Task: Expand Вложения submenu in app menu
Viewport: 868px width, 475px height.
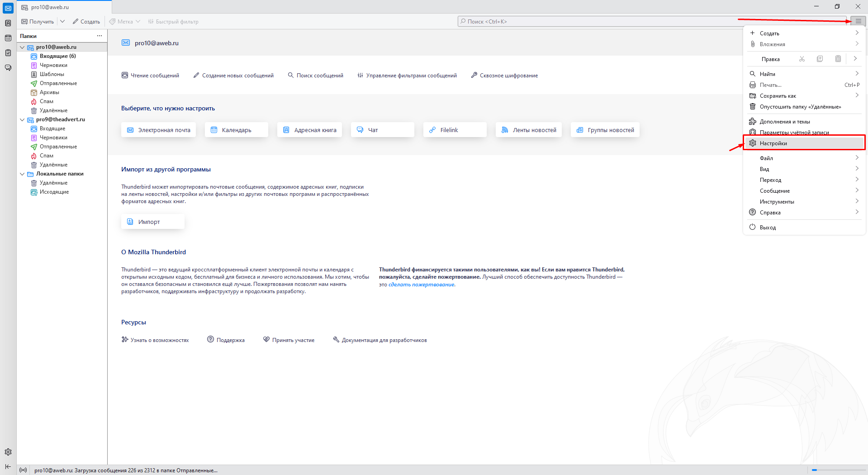Action: point(804,44)
